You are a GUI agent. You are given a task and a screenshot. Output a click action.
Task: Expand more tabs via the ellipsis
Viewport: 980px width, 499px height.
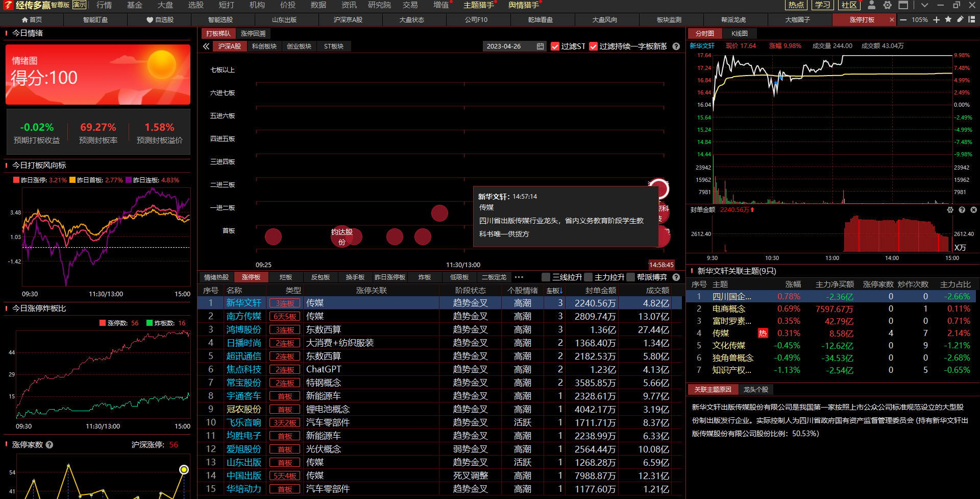pyautogui.click(x=519, y=277)
